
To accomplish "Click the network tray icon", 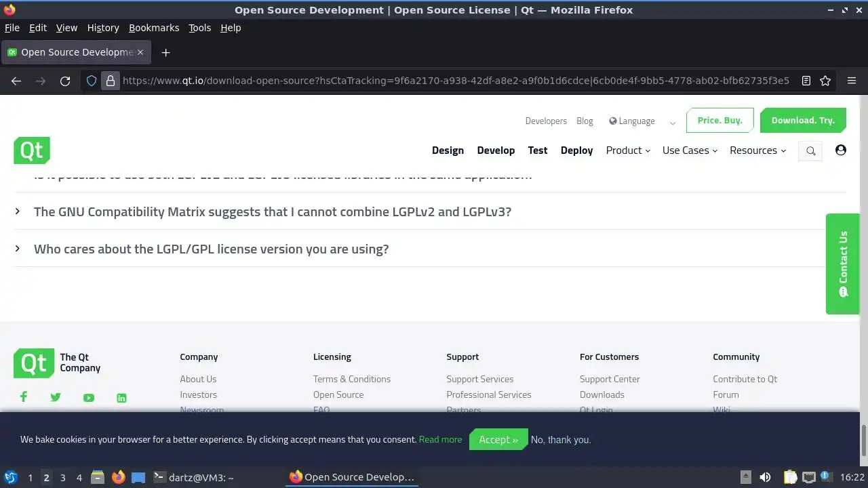I will [809, 477].
